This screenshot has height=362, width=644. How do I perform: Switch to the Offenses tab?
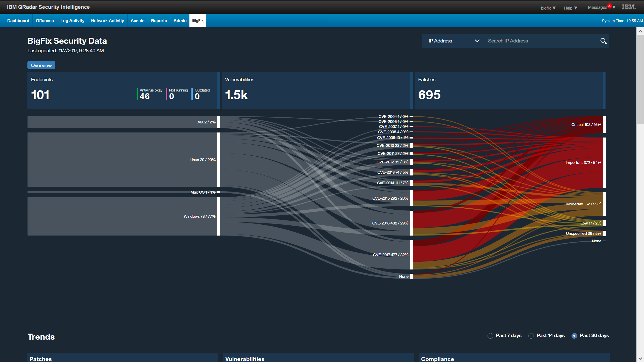[45, 20]
